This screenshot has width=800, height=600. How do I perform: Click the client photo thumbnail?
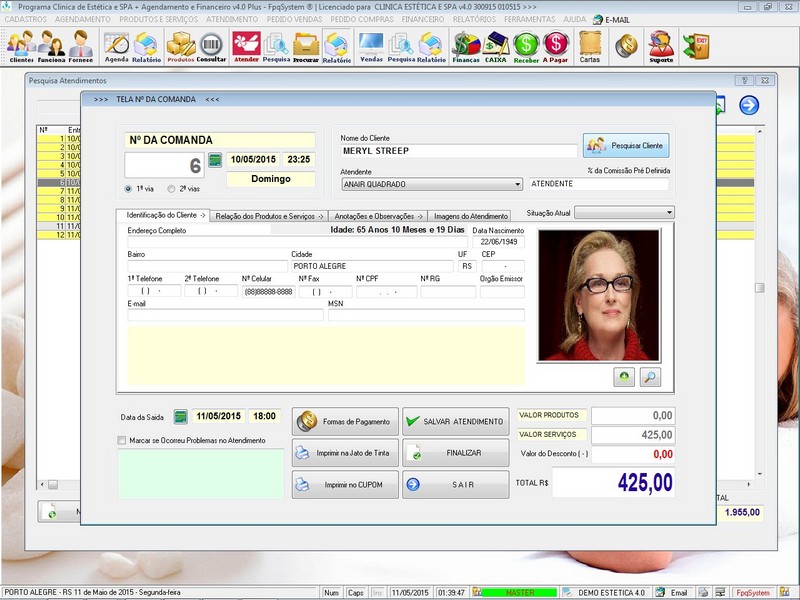[599, 295]
